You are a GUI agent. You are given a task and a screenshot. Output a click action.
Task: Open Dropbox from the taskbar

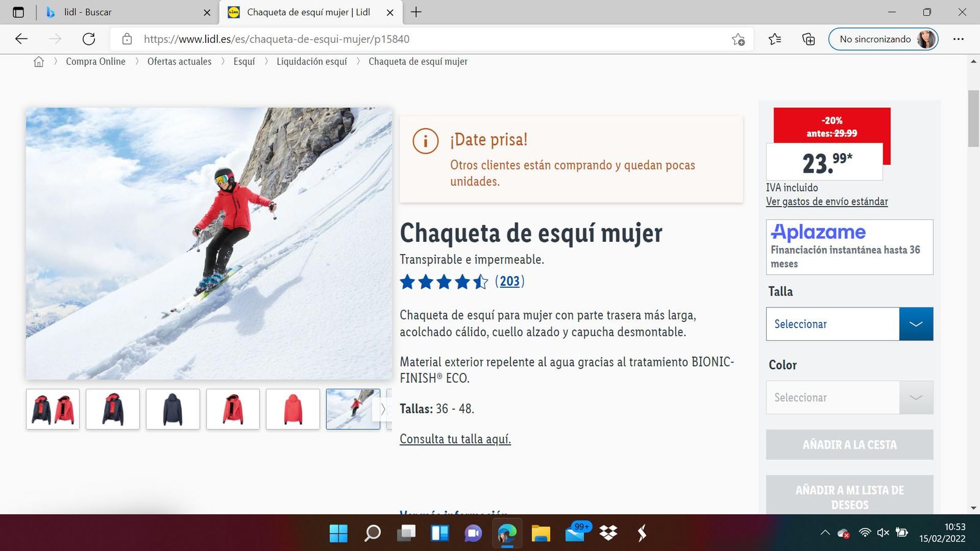[x=608, y=533]
